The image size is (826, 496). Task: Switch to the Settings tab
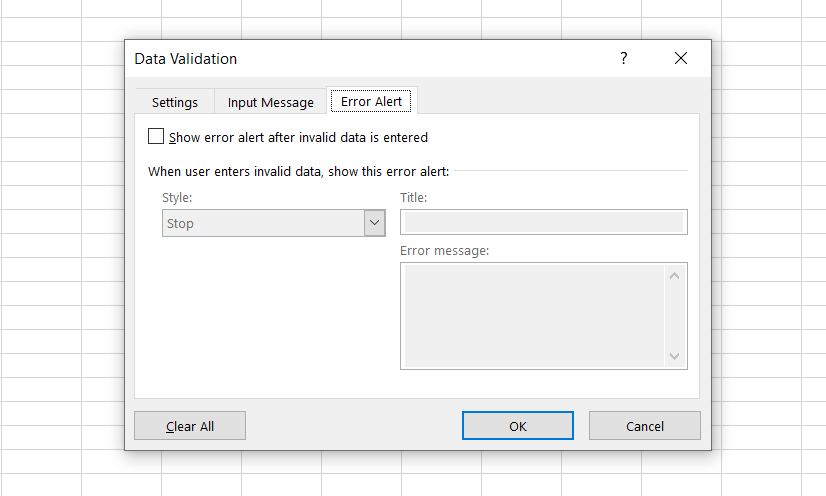[175, 102]
